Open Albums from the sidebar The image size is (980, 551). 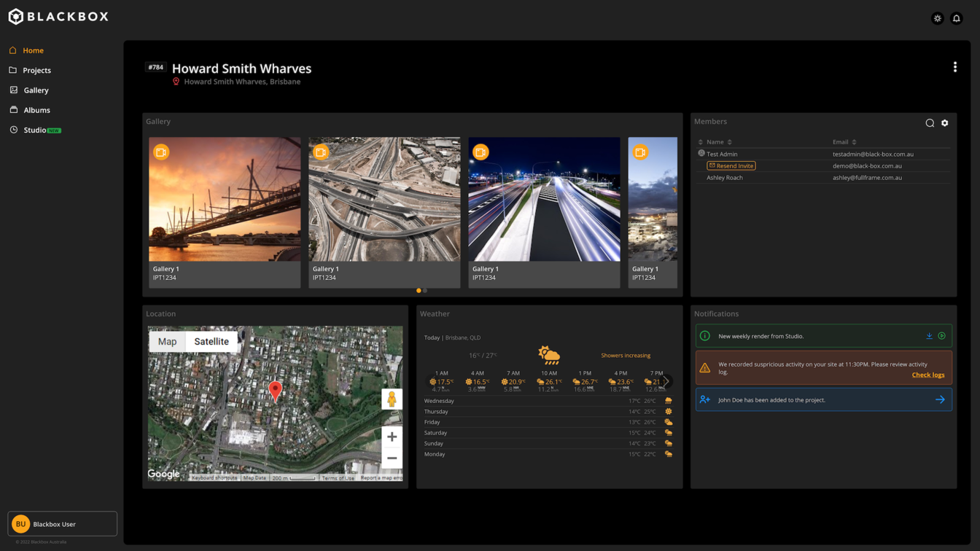click(x=30, y=110)
